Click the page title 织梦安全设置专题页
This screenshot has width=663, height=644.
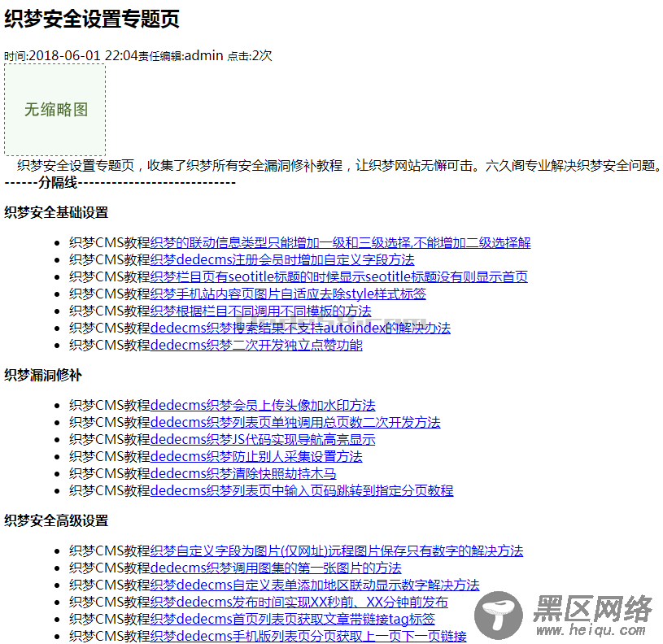pyautogui.click(x=92, y=19)
